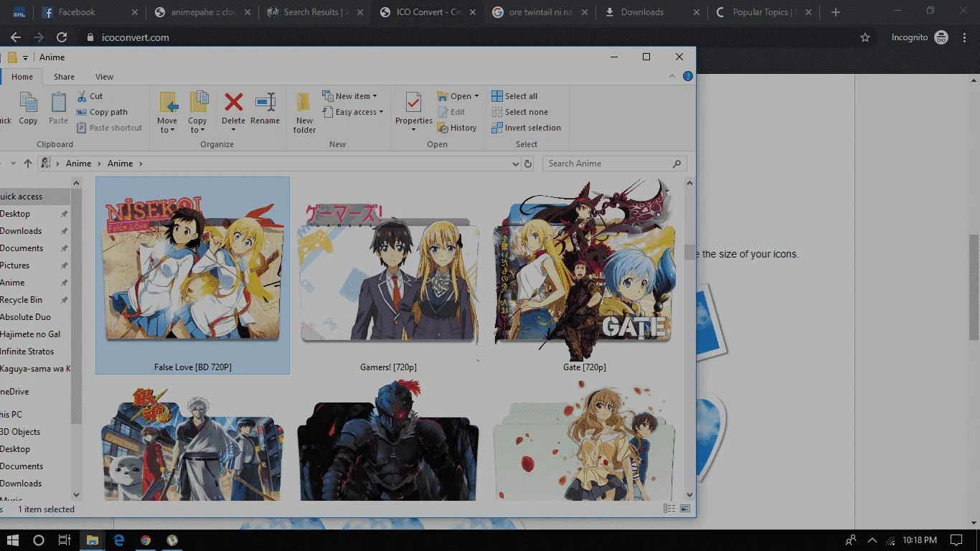Image resolution: width=980 pixels, height=551 pixels.
Task: Click Cut in the Clipboard group
Action: click(x=90, y=96)
